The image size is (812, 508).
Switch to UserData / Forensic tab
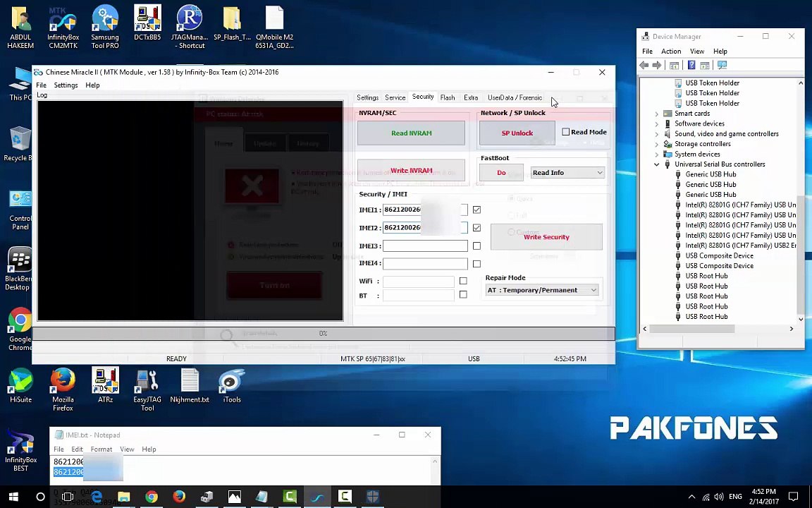(x=515, y=97)
